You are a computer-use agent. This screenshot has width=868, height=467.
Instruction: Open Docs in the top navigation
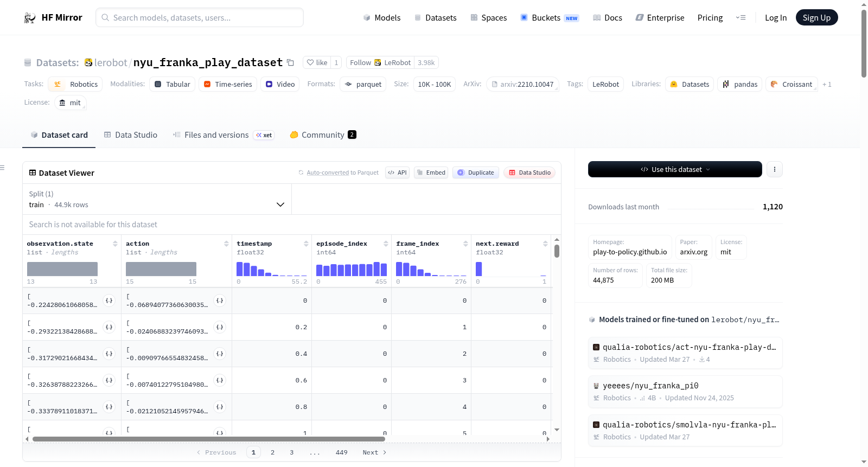pyautogui.click(x=607, y=18)
